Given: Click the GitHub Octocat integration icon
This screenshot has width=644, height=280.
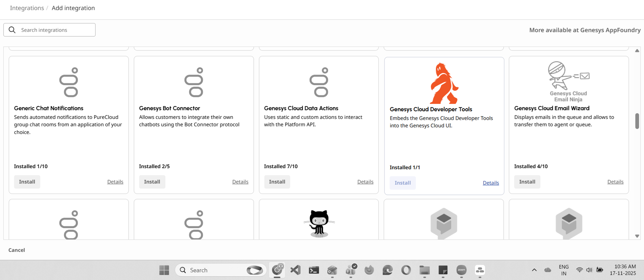Looking at the screenshot, I should coord(319,223).
